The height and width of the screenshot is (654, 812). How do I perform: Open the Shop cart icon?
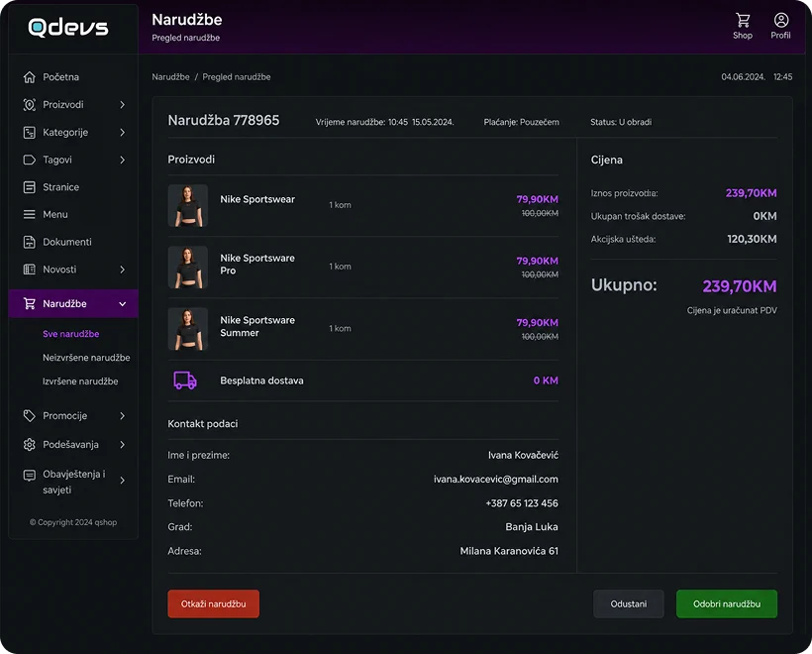pyautogui.click(x=743, y=20)
